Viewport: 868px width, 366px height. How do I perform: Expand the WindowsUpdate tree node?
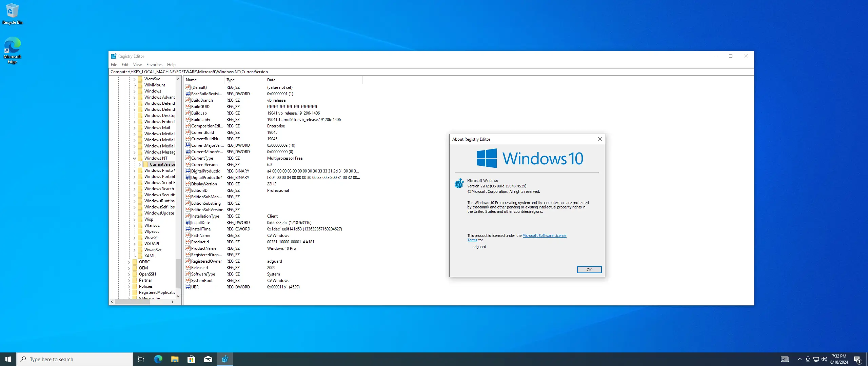click(134, 213)
